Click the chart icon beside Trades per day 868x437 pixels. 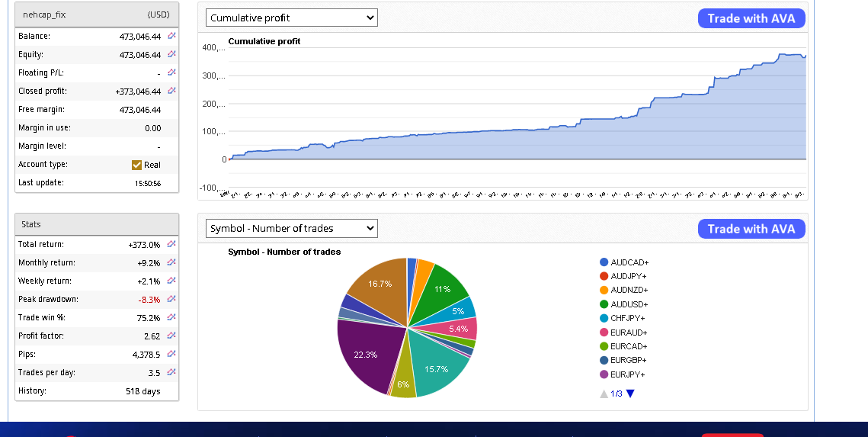coord(171,372)
